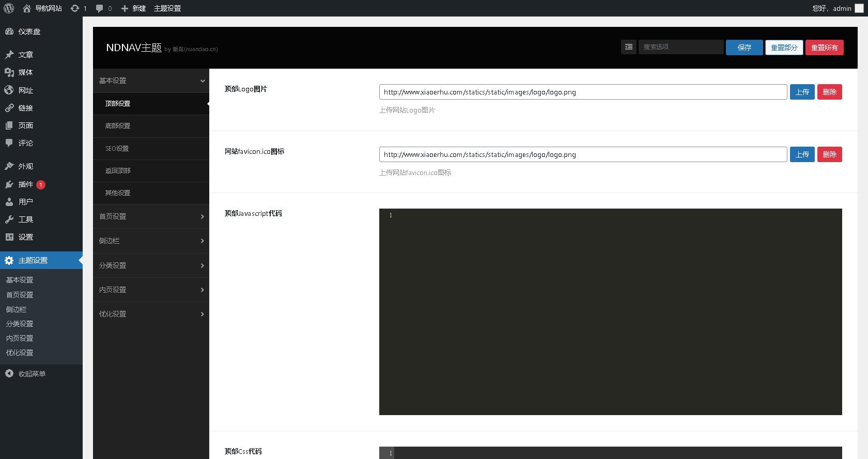Click 上传 button for 网站favicon.ico图标
The image size is (868, 459).
tap(802, 154)
